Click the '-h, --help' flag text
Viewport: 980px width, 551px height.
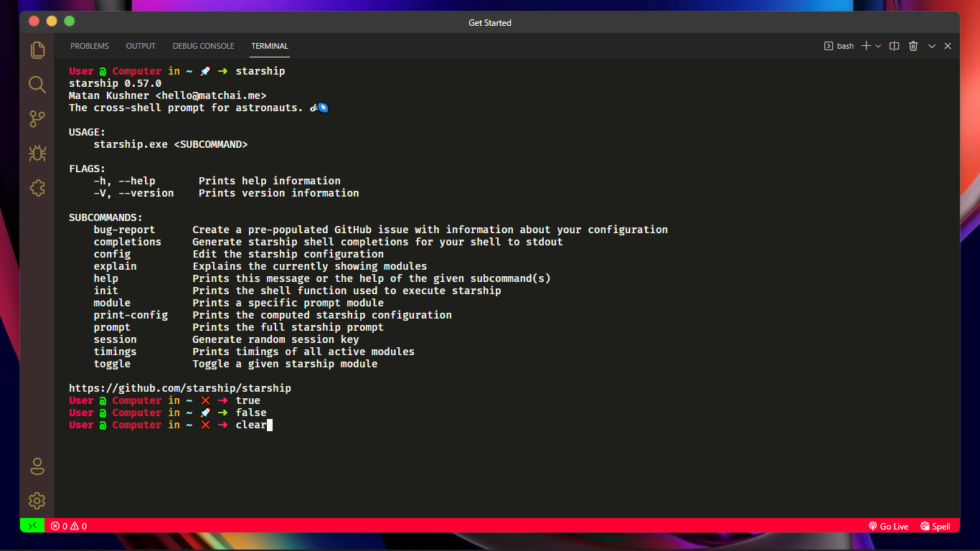(124, 181)
